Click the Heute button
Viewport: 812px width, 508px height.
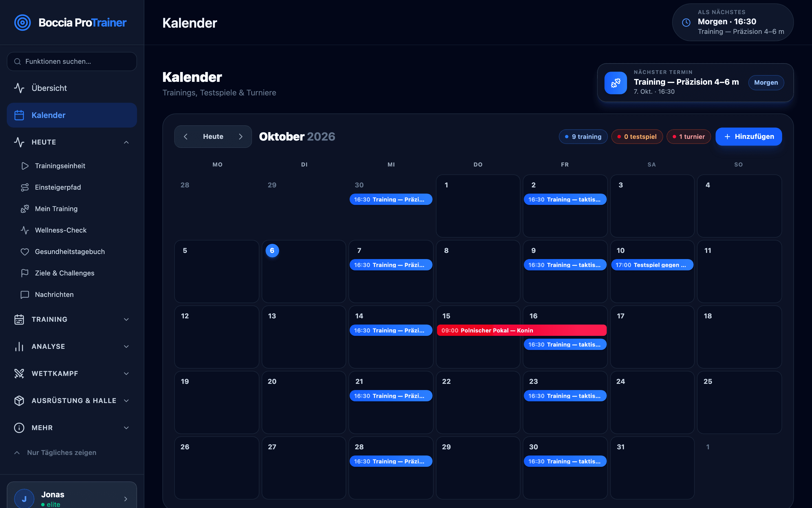[213, 136]
